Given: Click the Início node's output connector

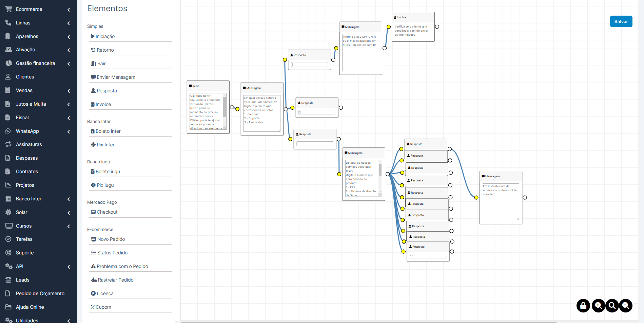Looking at the screenshot, I should tap(232, 107).
